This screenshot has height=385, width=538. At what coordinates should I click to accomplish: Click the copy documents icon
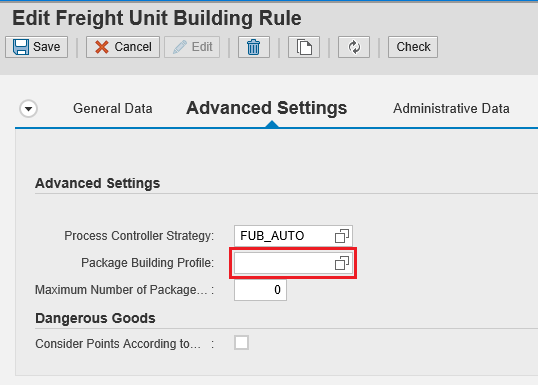pyautogui.click(x=304, y=47)
